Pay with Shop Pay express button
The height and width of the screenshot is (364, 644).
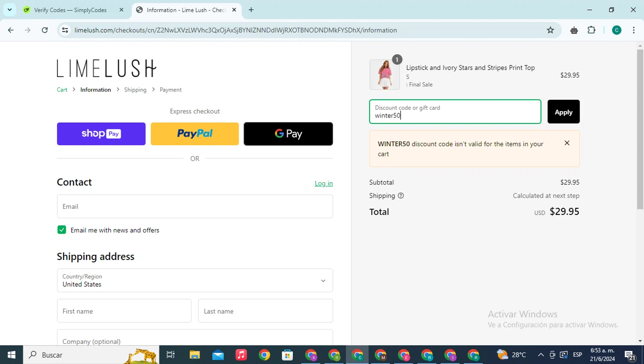pos(101,134)
